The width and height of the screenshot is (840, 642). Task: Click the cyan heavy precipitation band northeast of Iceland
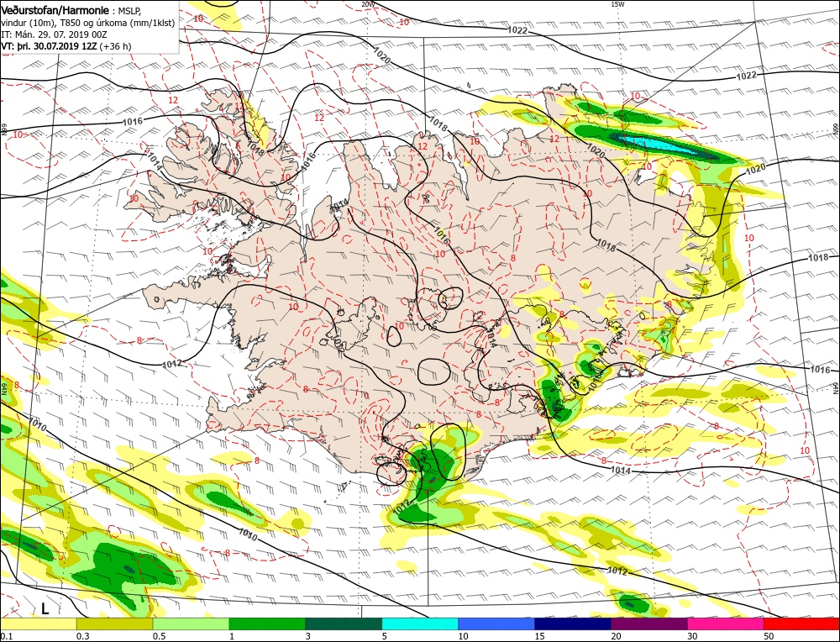(660, 145)
